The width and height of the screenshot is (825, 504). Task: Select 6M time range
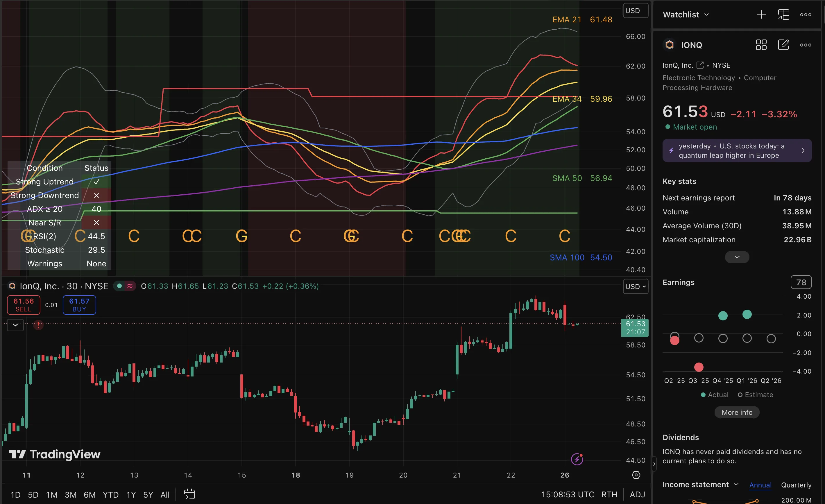pyautogui.click(x=90, y=494)
